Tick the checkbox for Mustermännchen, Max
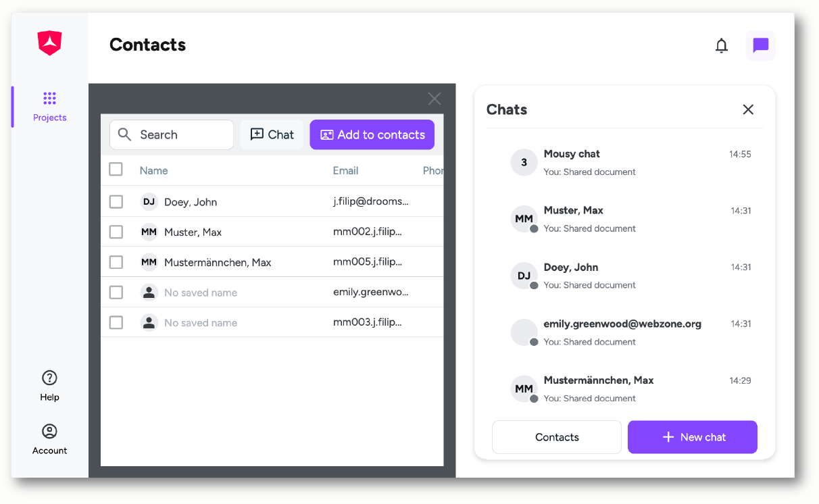Image resolution: width=819 pixels, height=504 pixels. [116, 262]
